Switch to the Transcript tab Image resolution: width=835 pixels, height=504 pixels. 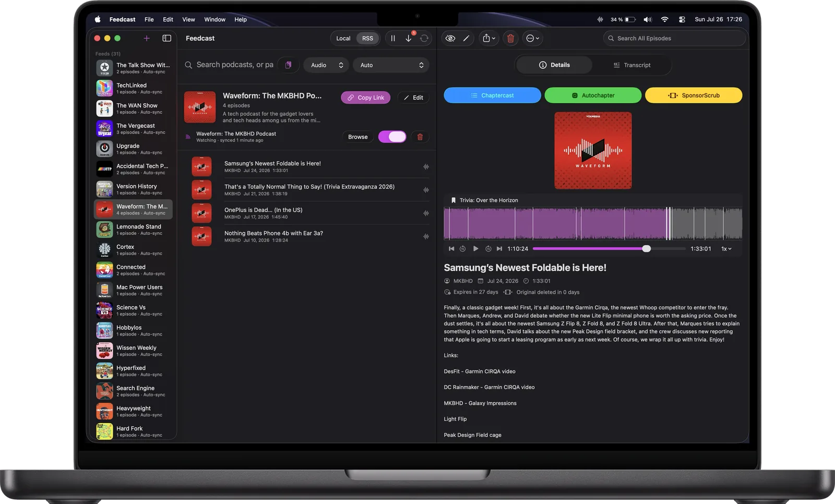point(632,65)
